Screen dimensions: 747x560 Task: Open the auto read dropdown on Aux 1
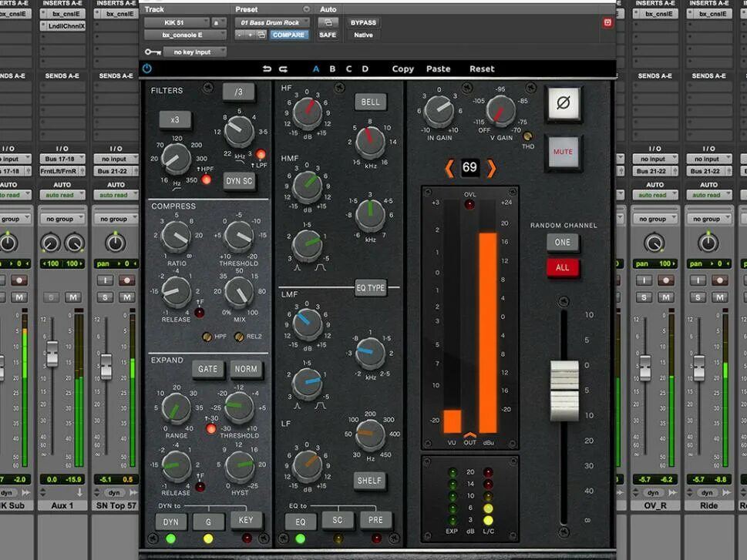62,195
